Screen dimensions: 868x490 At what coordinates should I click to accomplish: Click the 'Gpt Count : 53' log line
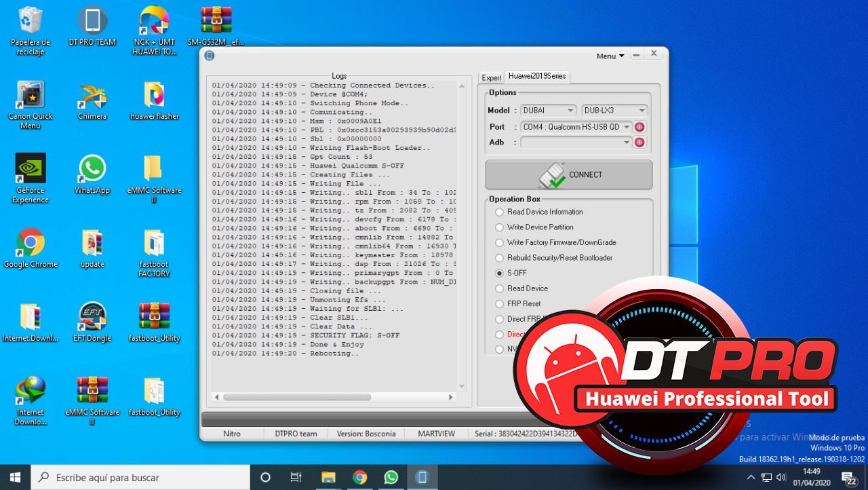pyautogui.click(x=292, y=157)
